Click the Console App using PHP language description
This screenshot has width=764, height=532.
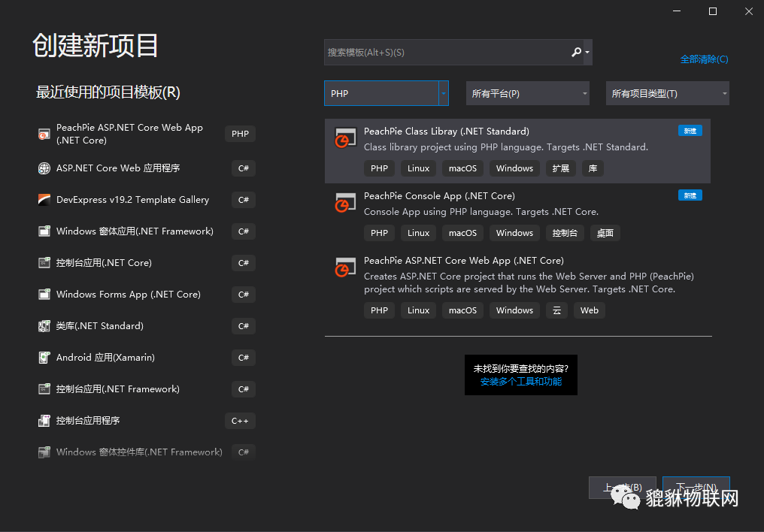pyautogui.click(x=481, y=212)
